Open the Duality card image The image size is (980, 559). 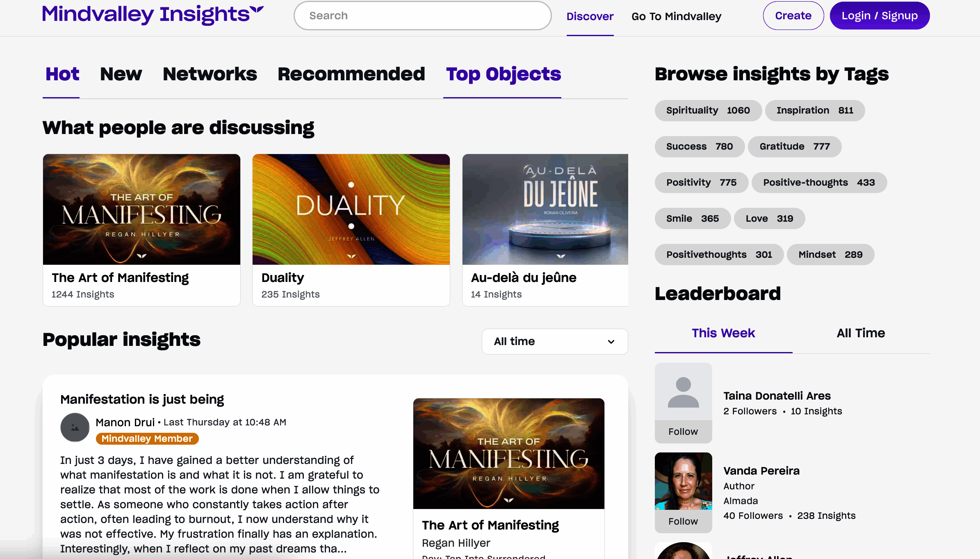tap(351, 209)
